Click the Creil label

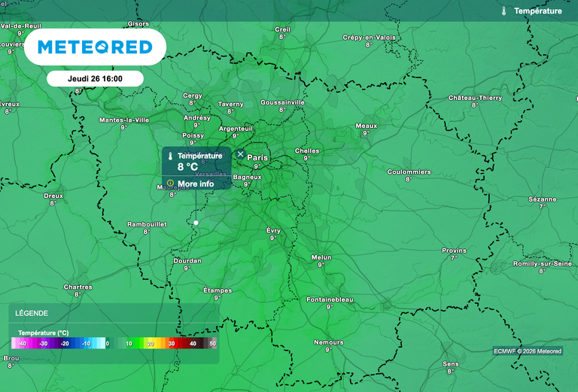click(282, 29)
